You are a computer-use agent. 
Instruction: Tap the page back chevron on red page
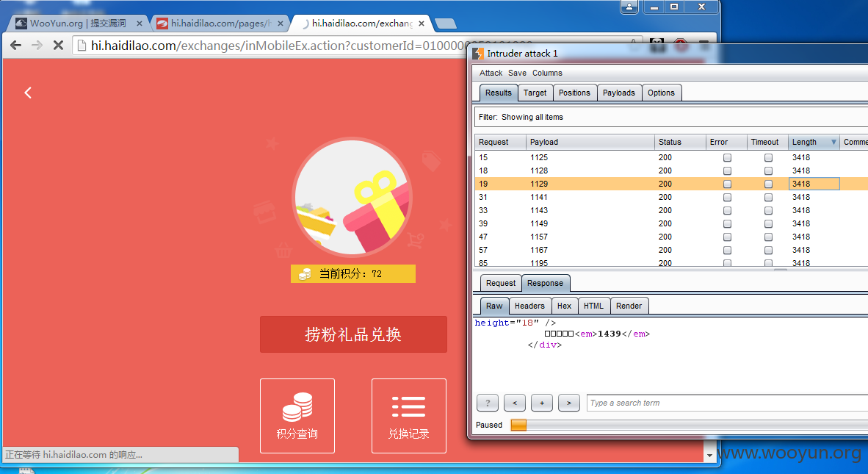[28, 93]
